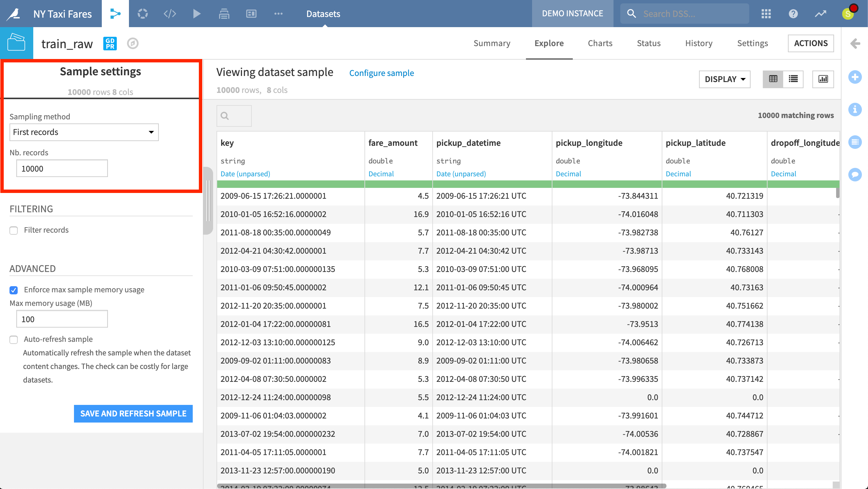Open the more options ellipsis menu
This screenshot has height=489, width=868.
pos(278,14)
